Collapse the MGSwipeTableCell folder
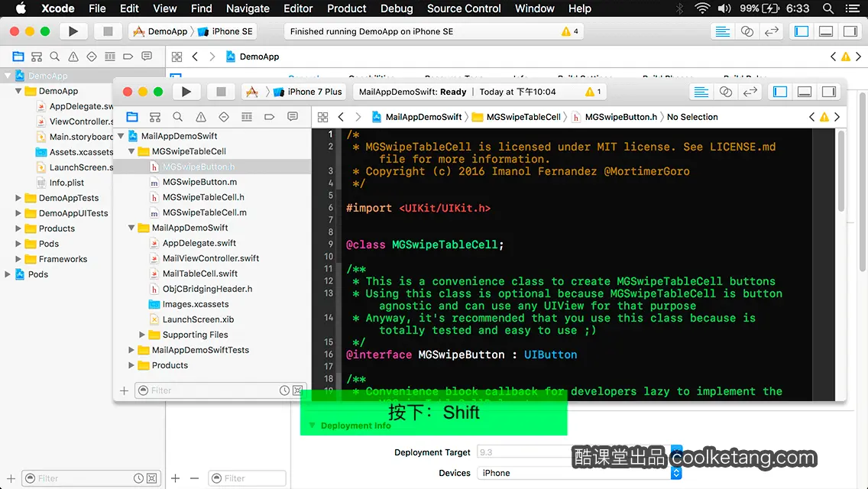 coord(131,151)
